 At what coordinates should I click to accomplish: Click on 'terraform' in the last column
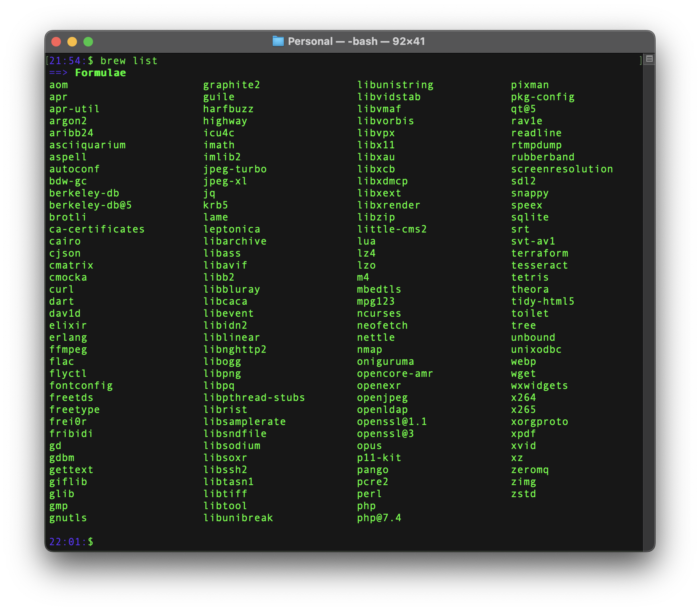coord(539,253)
